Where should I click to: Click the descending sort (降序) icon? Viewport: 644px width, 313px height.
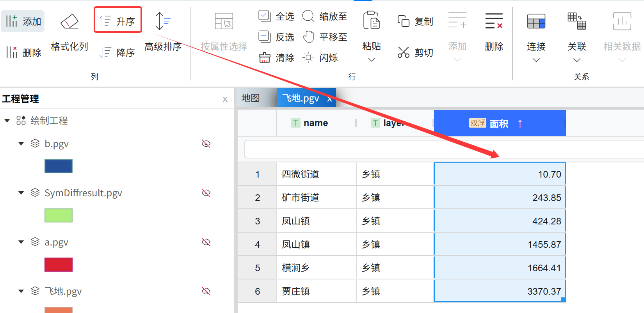pyautogui.click(x=105, y=52)
